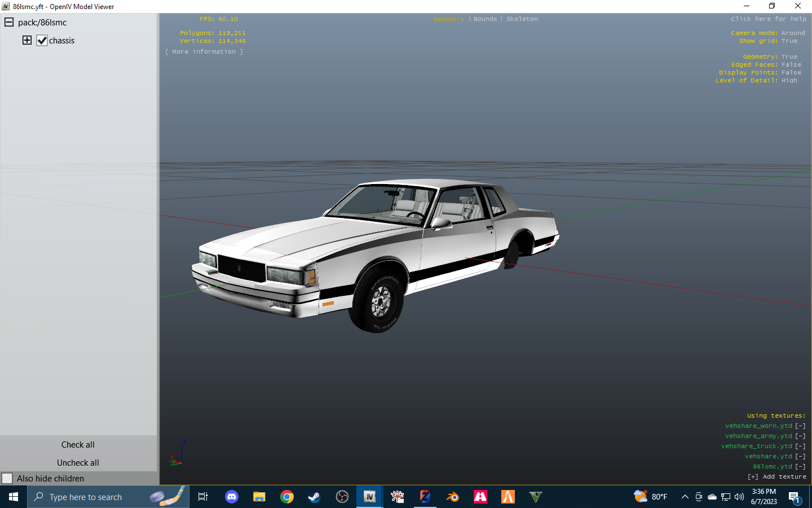Collapse the vehshare_army.ytd texture entry
This screenshot has height=508, width=812.
point(800,436)
